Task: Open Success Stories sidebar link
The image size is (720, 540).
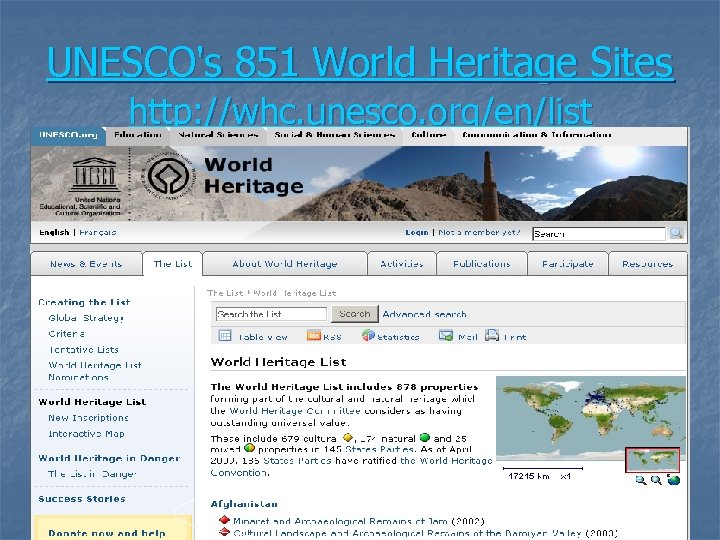Action: [82, 499]
